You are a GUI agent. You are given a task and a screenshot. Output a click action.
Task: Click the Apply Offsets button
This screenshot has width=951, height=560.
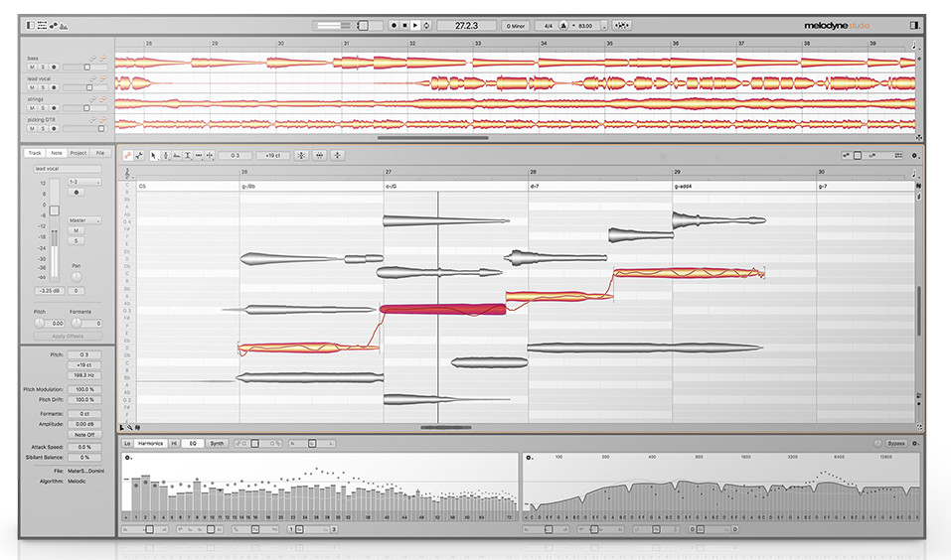click(x=68, y=336)
